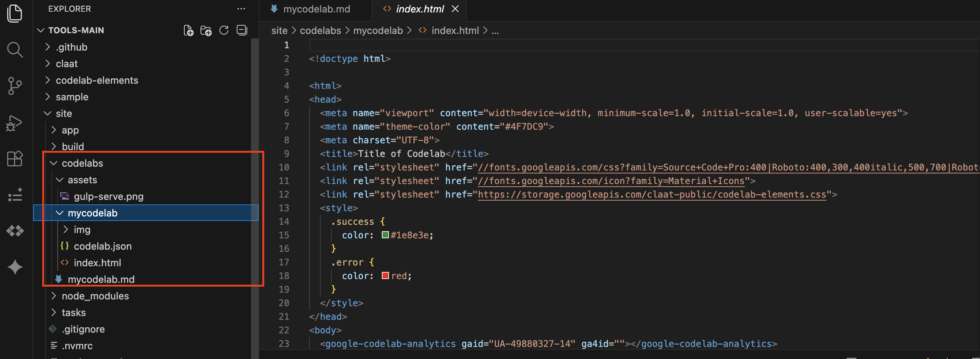Open Explorer more actions menu
Image resolution: width=980 pixels, height=359 pixels.
click(241, 8)
